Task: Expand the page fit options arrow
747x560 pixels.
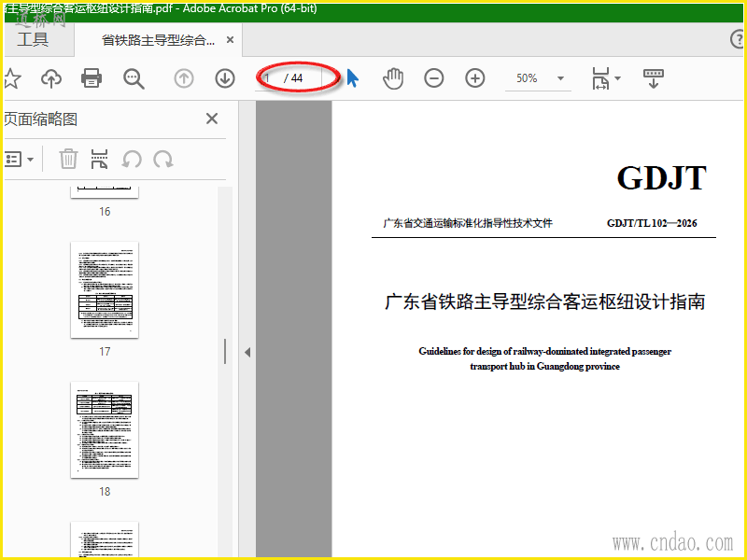Action: [618, 78]
